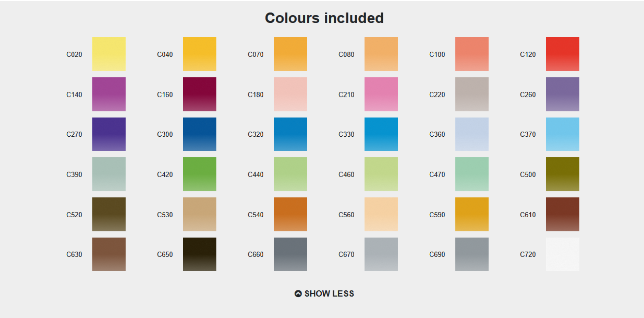The image size is (644, 318).
Task: Select the C650 black-brown swatch
Action: point(200,254)
